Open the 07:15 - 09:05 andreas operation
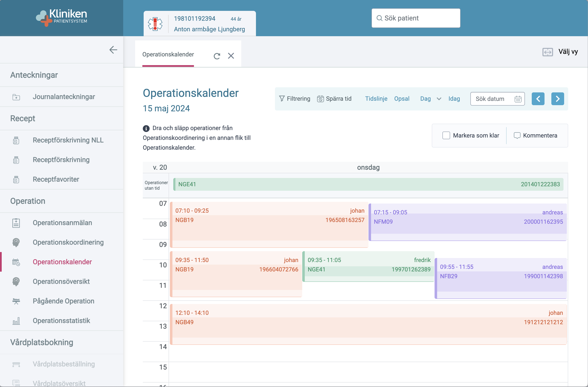The height and width of the screenshot is (387, 588). tap(467, 222)
